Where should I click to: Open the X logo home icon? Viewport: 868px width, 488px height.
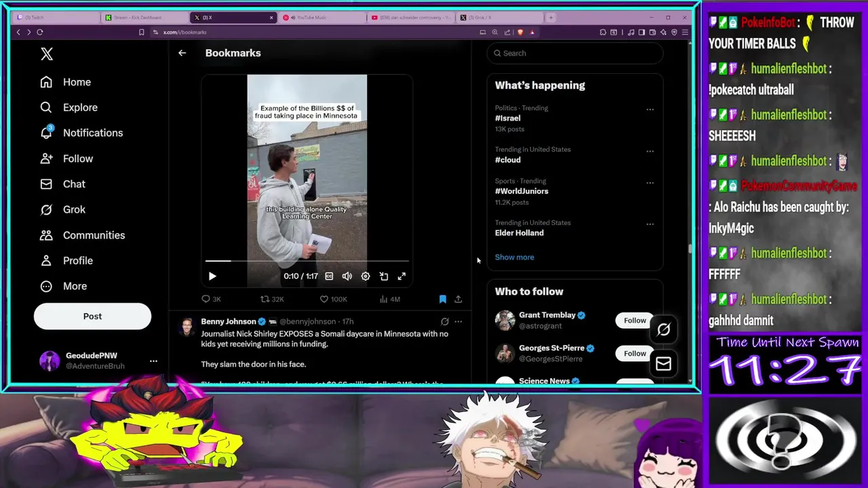47,54
